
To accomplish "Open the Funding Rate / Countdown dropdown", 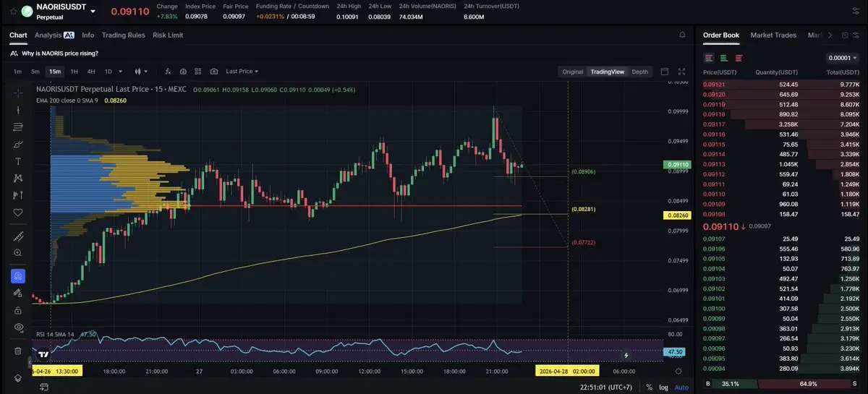I will [292, 6].
